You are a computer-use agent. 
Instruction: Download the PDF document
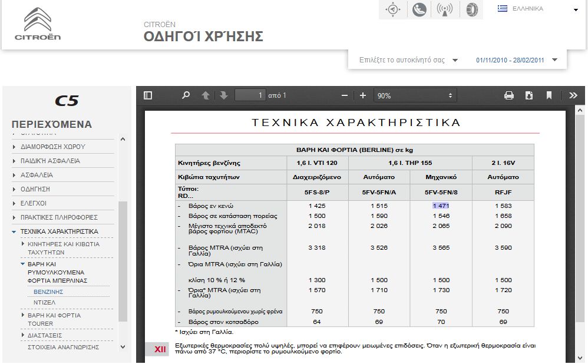tap(528, 95)
